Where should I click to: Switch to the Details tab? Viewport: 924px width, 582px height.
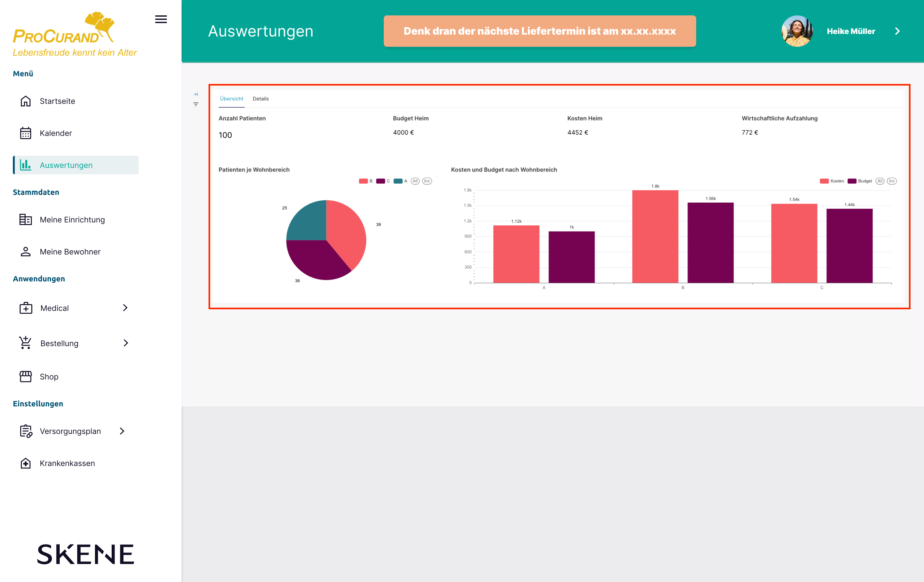point(261,98)
